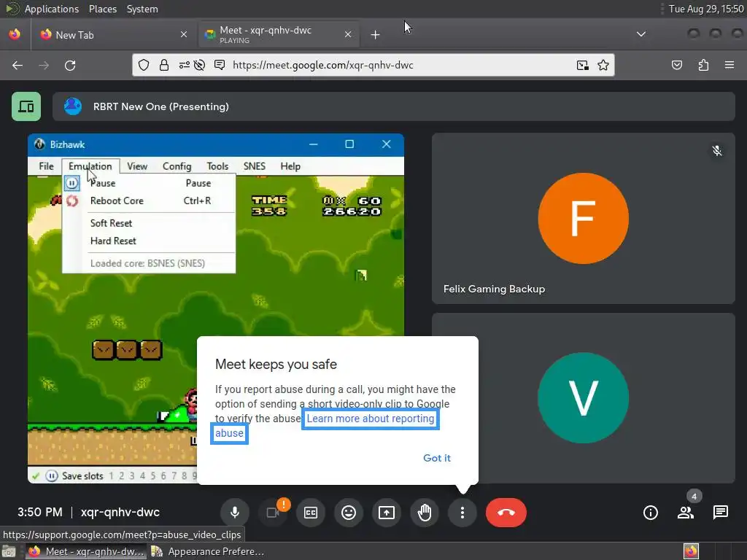Open the site permissions icon in address bar

185,65
